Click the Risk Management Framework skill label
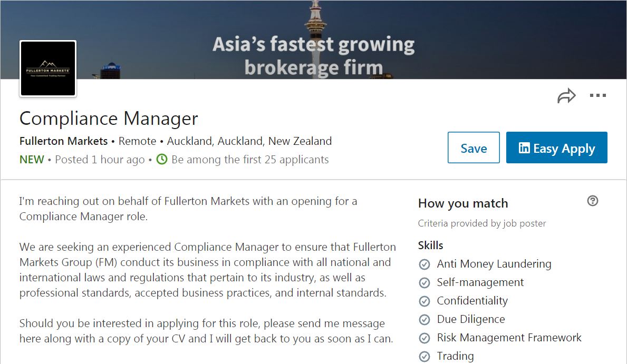Image resolution: width=627 pixels, height=364 pixels. 509,338
